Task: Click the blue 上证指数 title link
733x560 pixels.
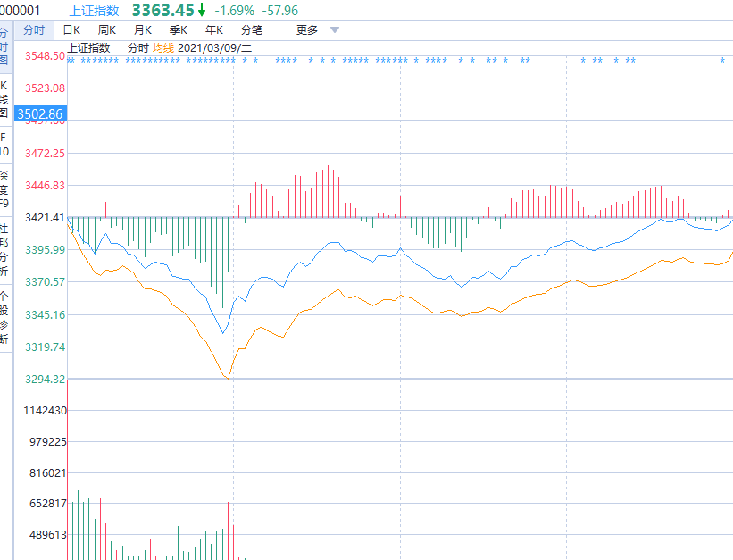Action: (94, 10)
